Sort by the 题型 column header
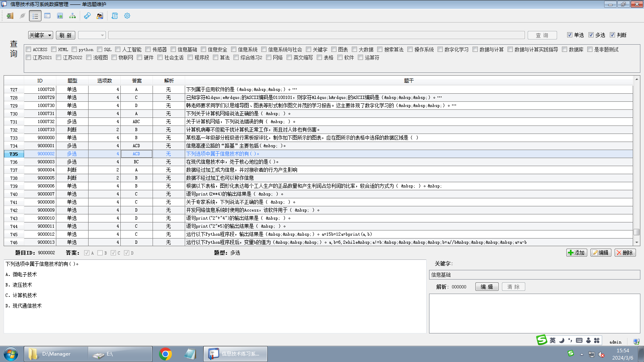The height and width of the screenshot is (362, 644). point(72,81)
